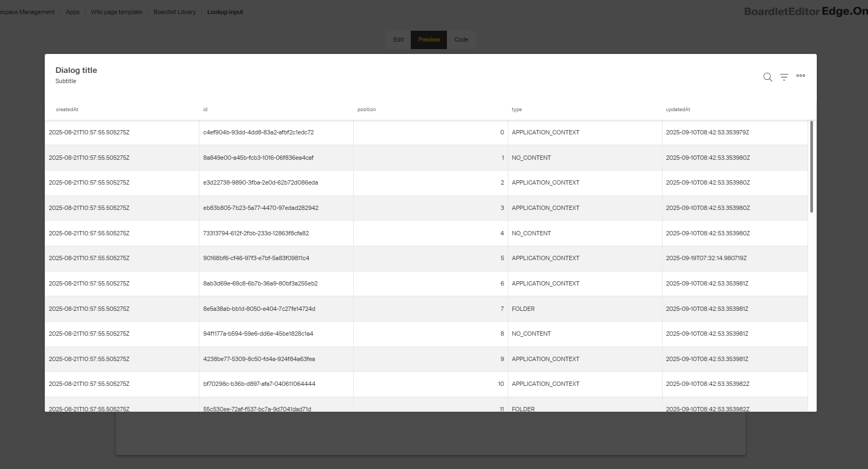The height and width of the screenshot is (469, 868).
Task: Click APPLICATION_CONTEXT type in position 9 row
Action: click(585, 359)
